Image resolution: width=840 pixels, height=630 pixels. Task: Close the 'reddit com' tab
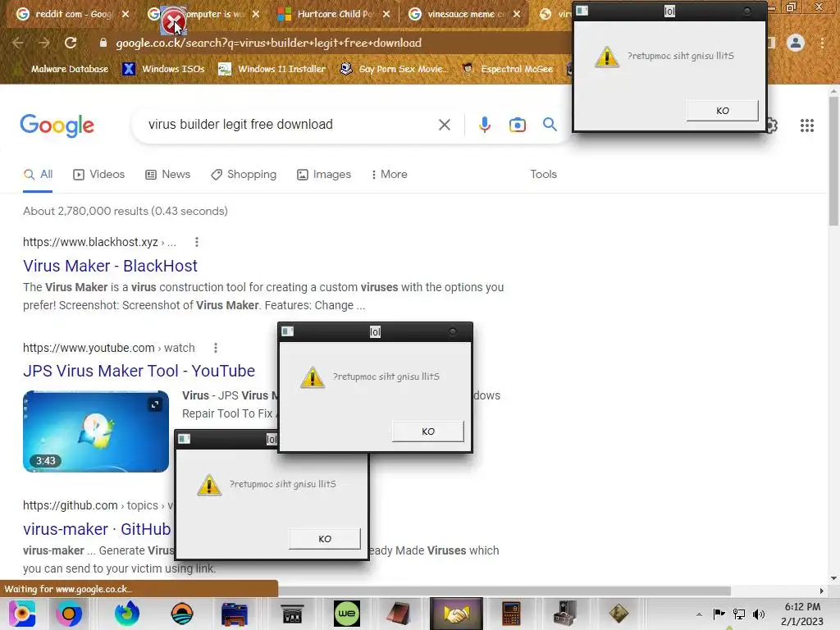click(x=126, y=14)
